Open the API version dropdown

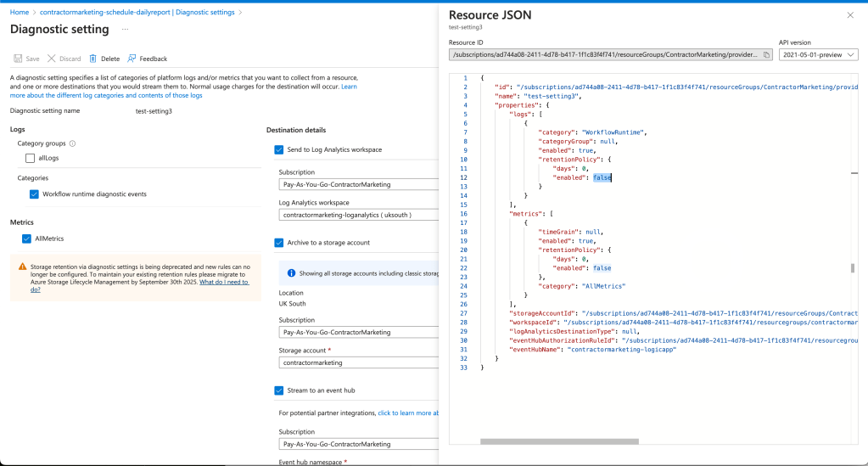tap(818, 55)
